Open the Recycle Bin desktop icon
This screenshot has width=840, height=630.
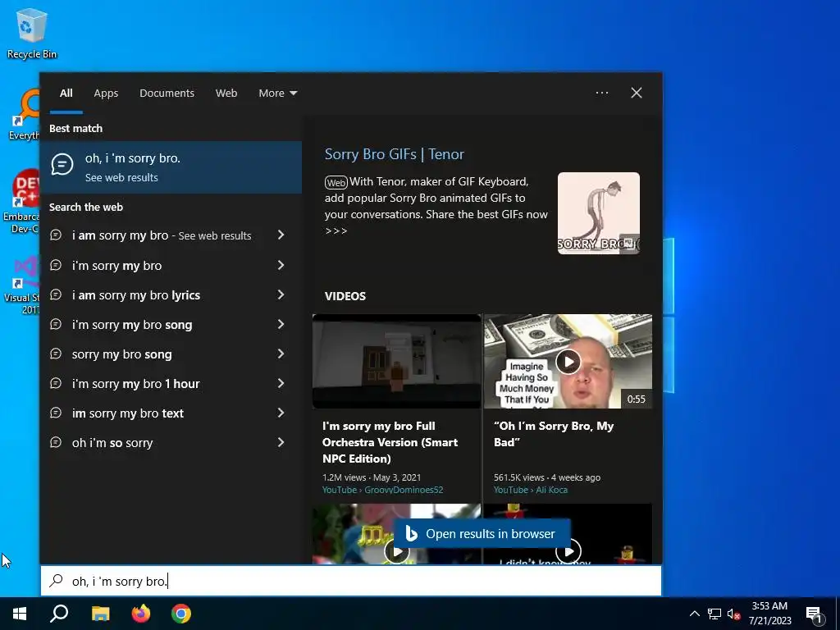(x=32, y=33)
